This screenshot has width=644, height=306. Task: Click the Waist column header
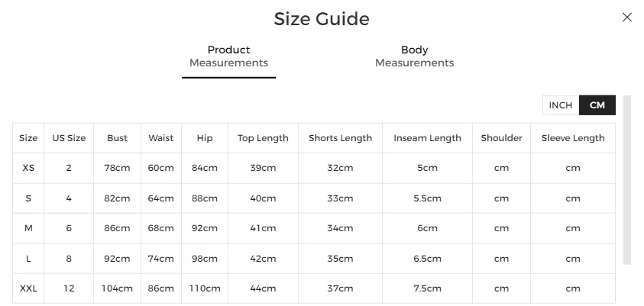click(x=161, y=138)
